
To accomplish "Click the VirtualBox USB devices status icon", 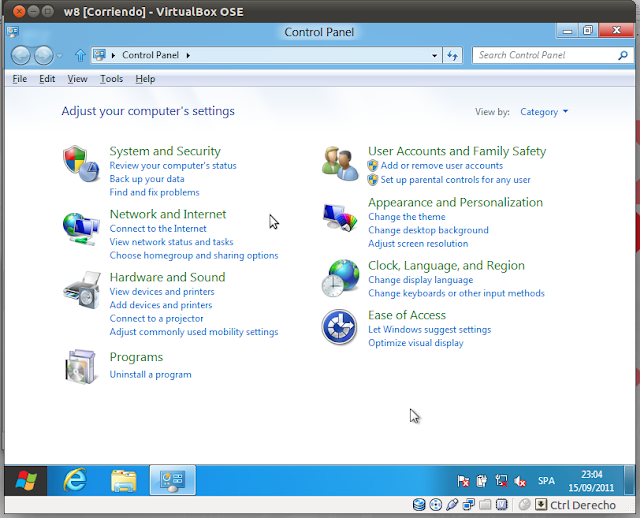I will coord(452,505).
